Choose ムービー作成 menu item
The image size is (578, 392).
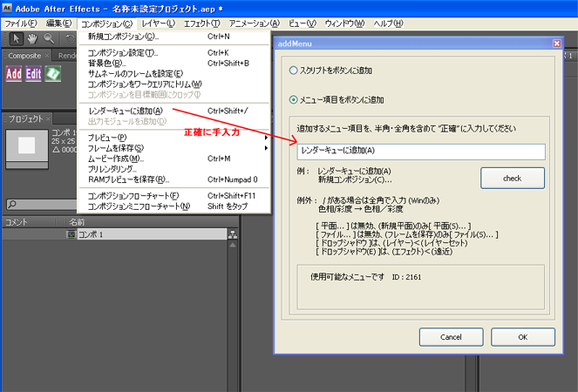tap(174, 159)
